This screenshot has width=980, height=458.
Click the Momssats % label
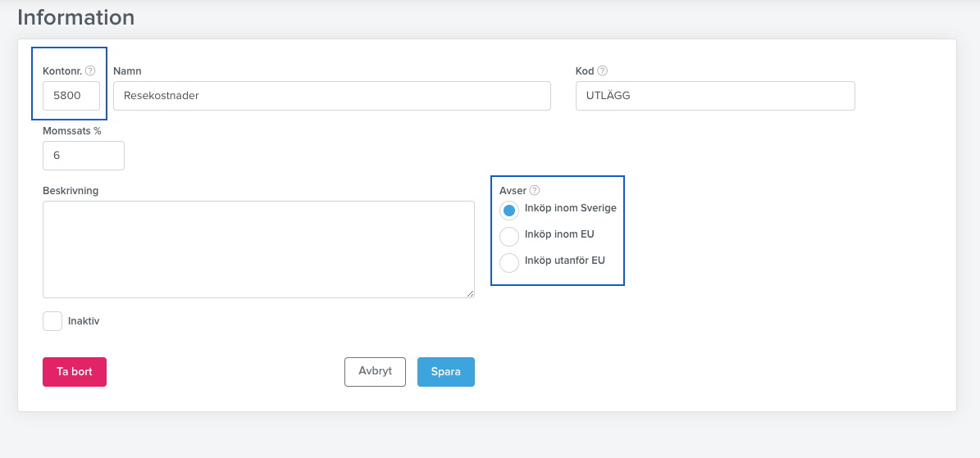point(72,131)
